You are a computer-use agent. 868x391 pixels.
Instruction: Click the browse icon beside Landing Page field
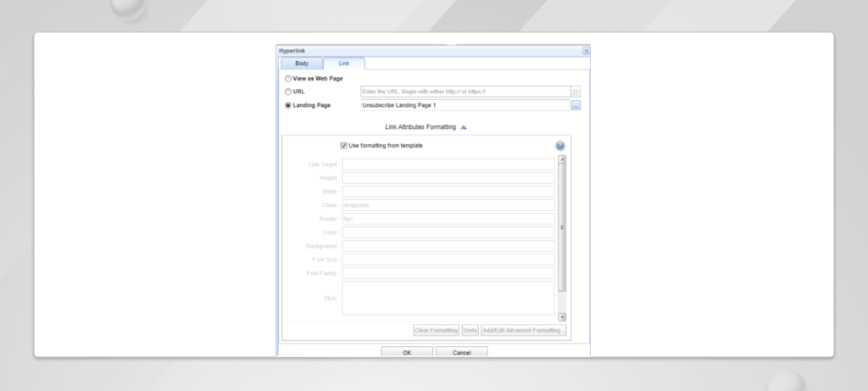[x=576, y=105]
